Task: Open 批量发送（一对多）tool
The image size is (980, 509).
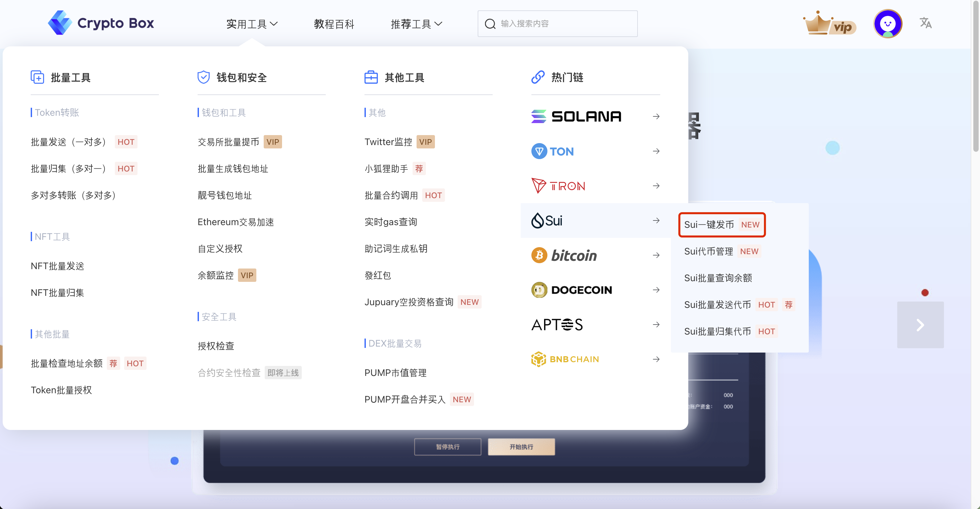Action: pyautogui.click(x=84, y=142)
